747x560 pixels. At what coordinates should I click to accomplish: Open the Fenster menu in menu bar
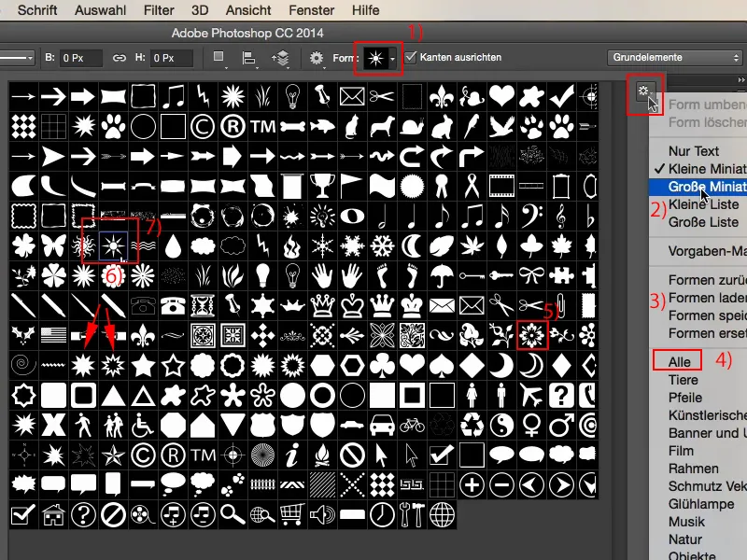pos(314,10)
